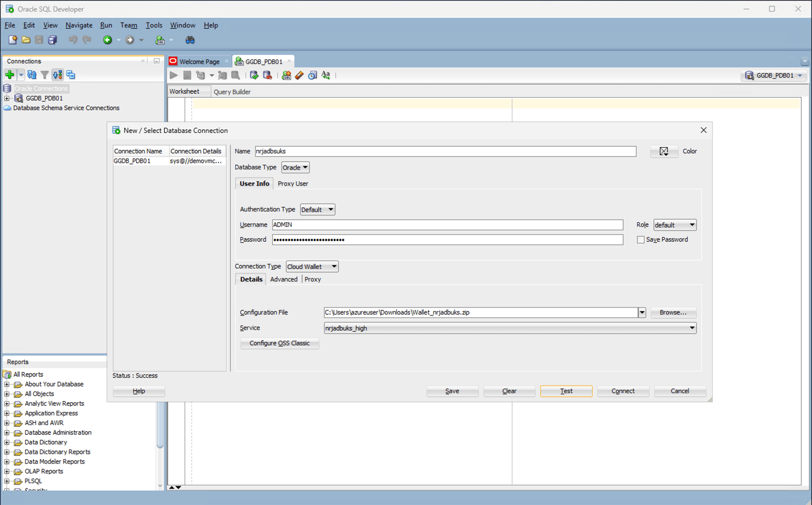812x505 pixels.
Task: Open the Tools menu
Action: pyautogui.click(x=154, y=25)
